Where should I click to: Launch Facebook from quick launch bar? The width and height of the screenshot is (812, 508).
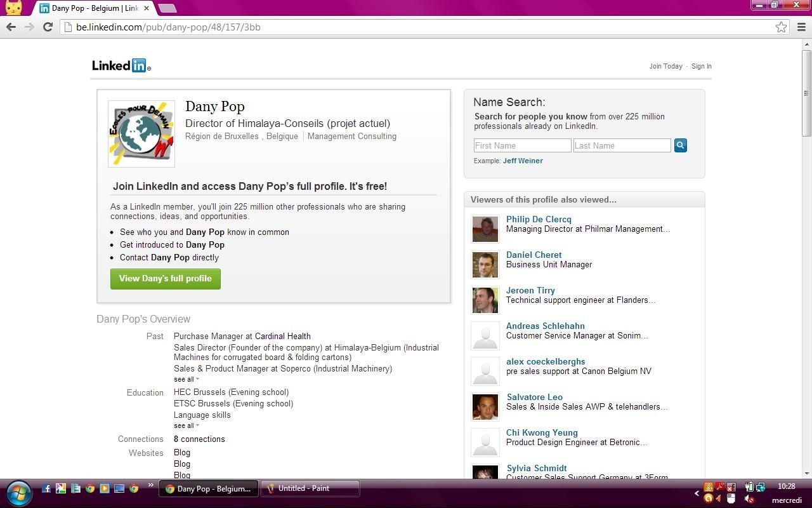click(46, 488)
